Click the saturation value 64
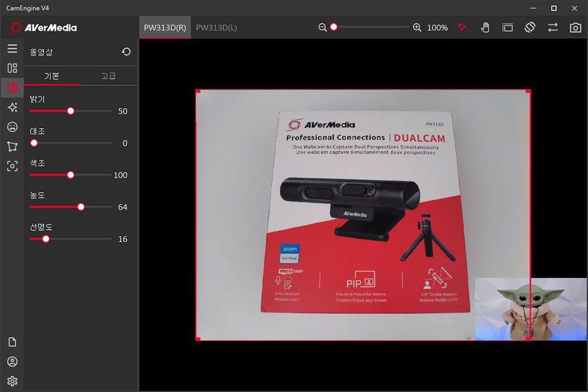 point(123,207)
